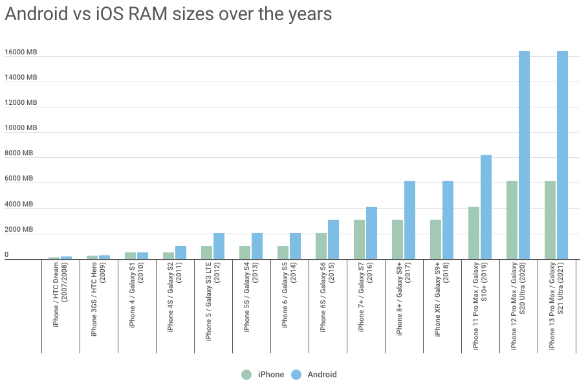Image resolution: width=588 pixels, height=387 pixels.
Task: Select the green iPhone legend swatch
Action: coord(246,375)
